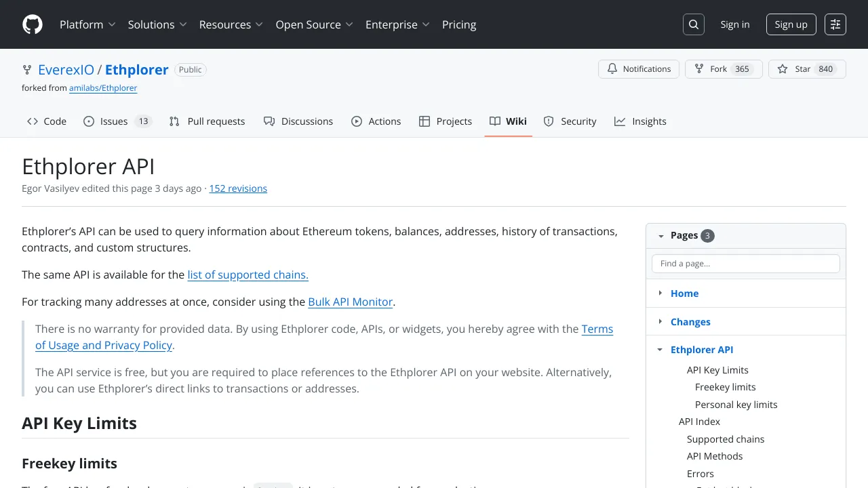This screenshot has height=488, width=868.
Task: Click the Pull requests tab icon
Action: 174,121
